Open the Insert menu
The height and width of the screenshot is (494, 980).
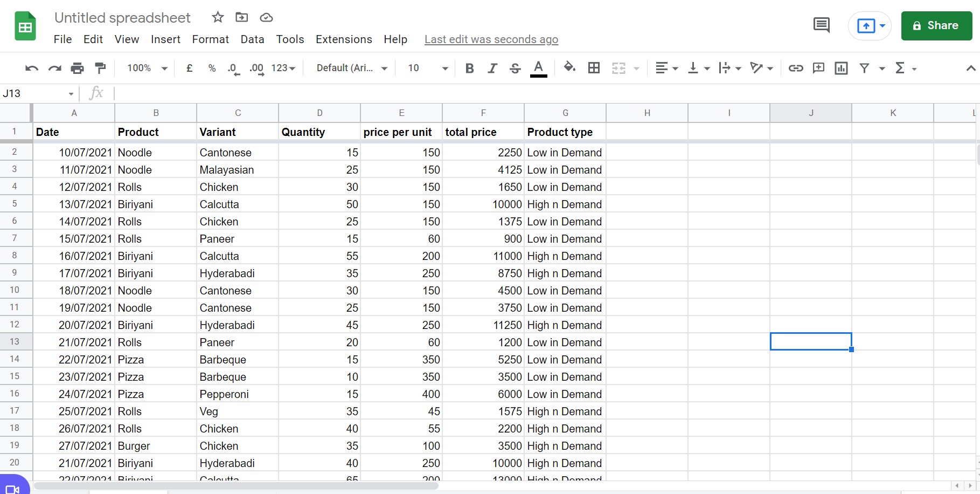(165, 39)
